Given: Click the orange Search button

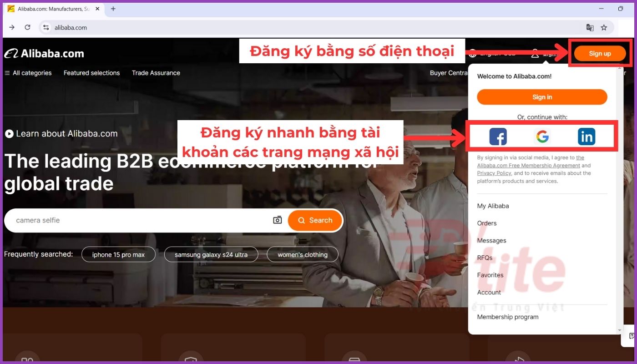Looking at the screenshot, I should coord(315,220).
